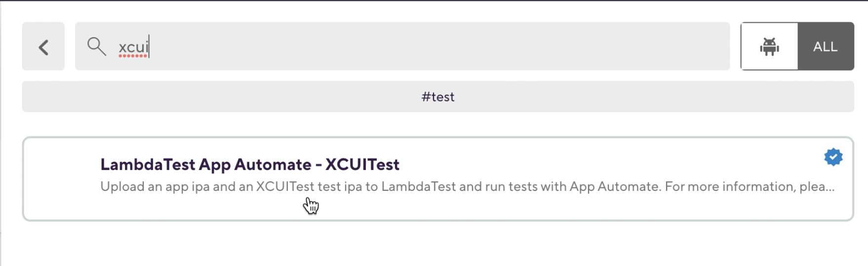Click the "ALL" label text
This screenshot has height=266, width=868.
click(x=826, y=47)
